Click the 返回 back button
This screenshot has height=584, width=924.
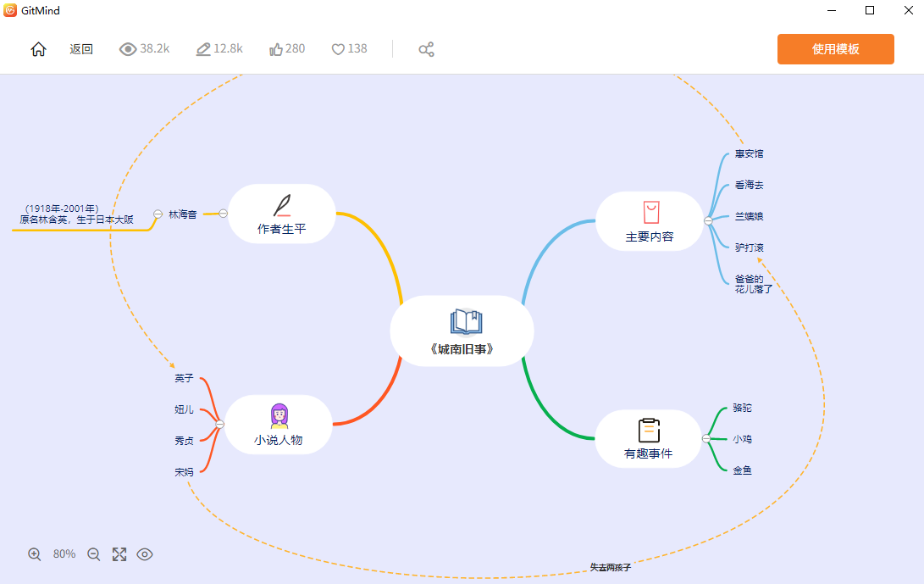tap(81, 49)
